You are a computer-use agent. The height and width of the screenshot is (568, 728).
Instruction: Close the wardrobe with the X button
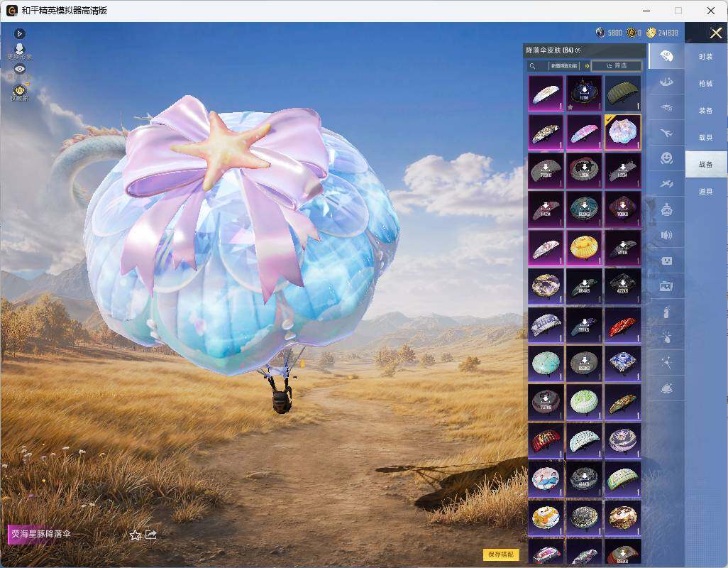point(715,33)
